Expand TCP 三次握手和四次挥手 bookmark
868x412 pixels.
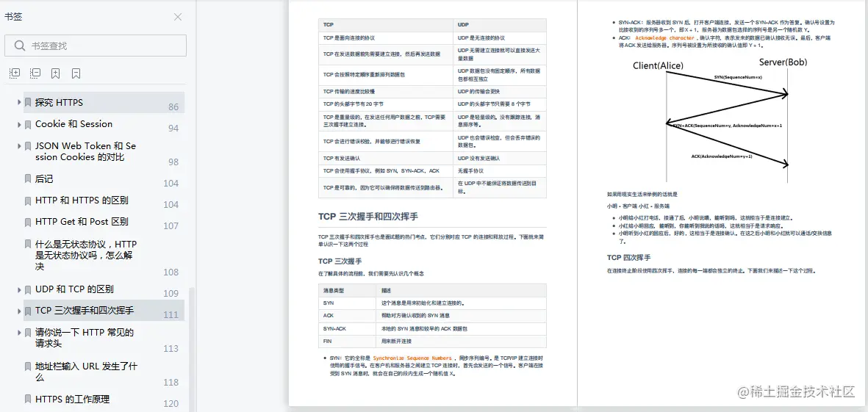tap(19, 311)
